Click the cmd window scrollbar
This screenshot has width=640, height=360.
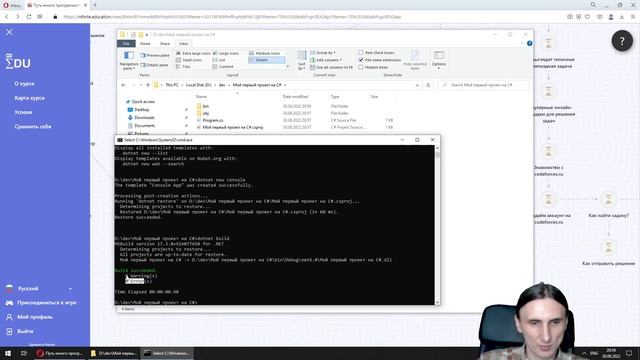pos(438,224)
